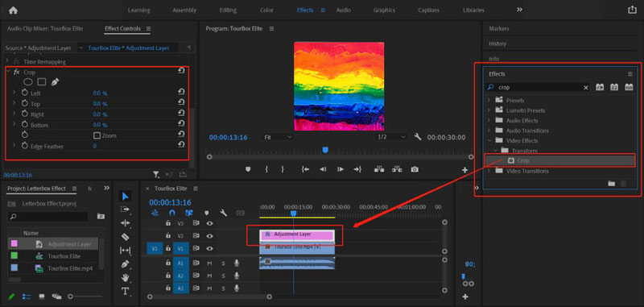This screenshot has width=644, height=307.
Task: Switch to the Graphics workspace
Action: coord(384,10)
